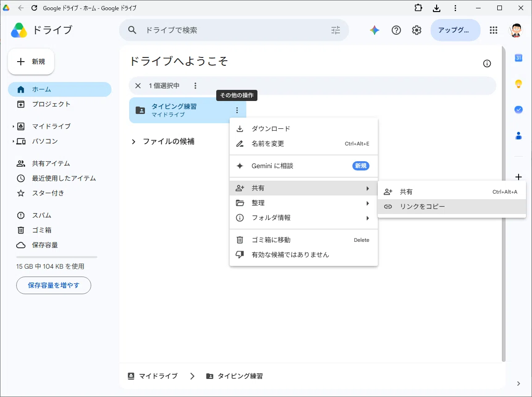Click the ドライブで検索 search field
This screenshot has height=397, width=532.
(x=234, y=30)
